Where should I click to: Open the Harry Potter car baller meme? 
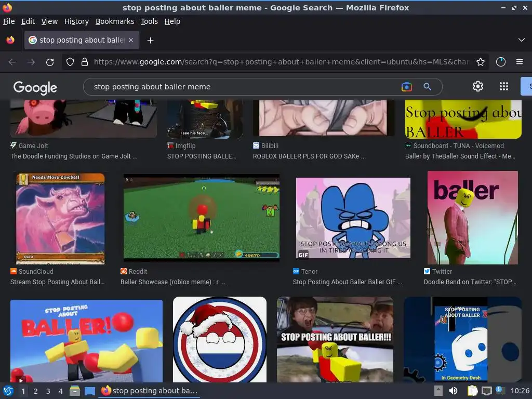point(335,340)
